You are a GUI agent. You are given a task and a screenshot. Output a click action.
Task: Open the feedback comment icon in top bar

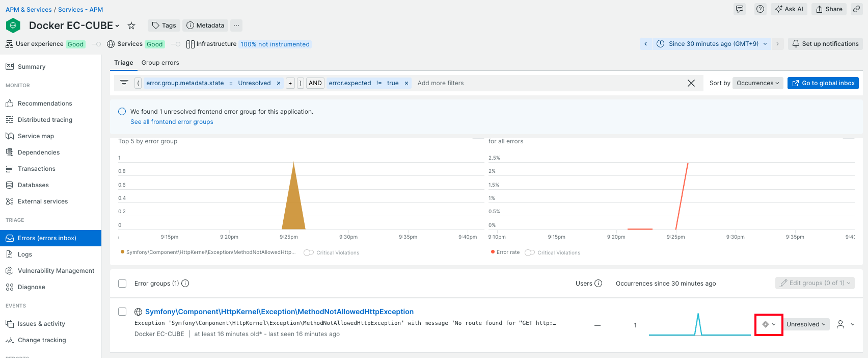coord(740,9)
